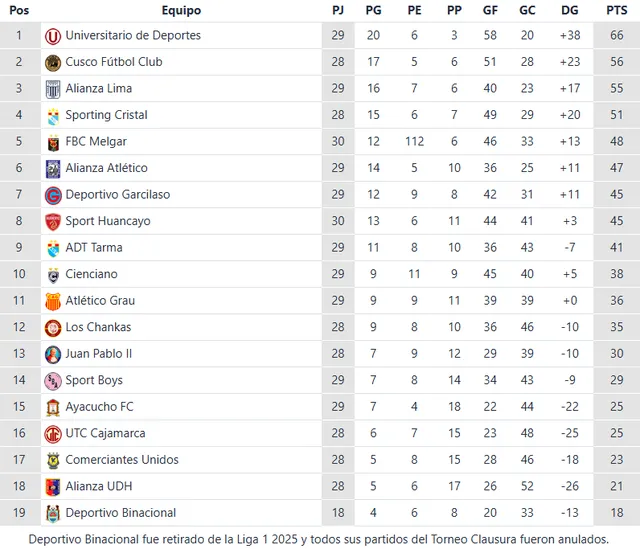The width and height of the screenshot is (640, 549).
Task: Click the PJ column header
Action: click(338, 10)
